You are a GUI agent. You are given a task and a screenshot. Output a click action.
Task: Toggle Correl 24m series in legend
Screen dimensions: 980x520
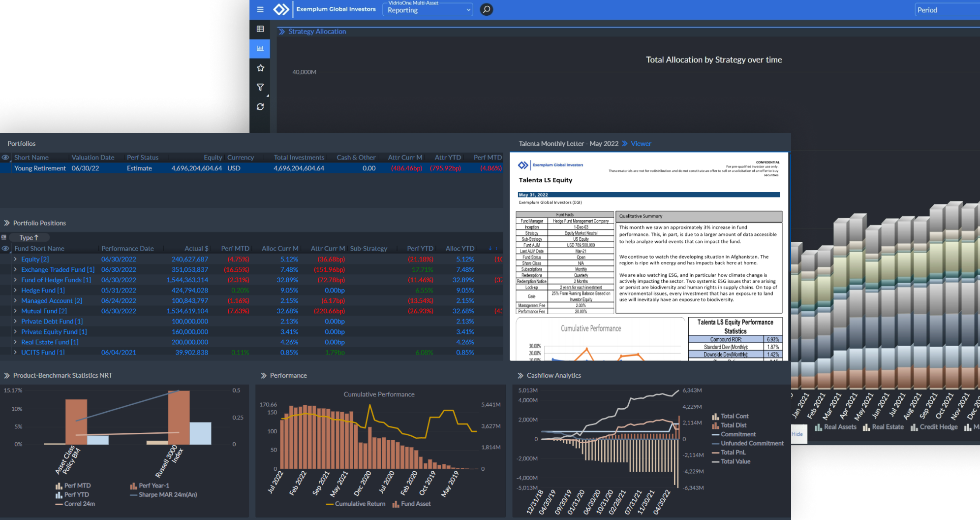(x=75, y=504)
